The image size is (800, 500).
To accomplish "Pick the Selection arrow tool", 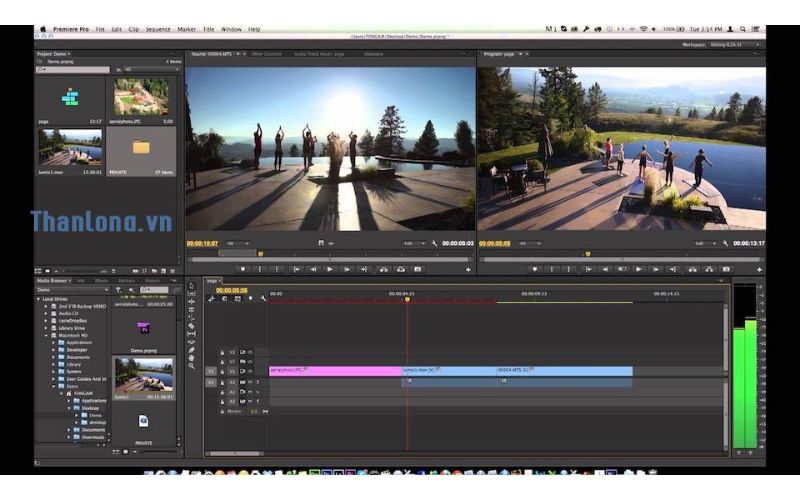I will [191, 285].
